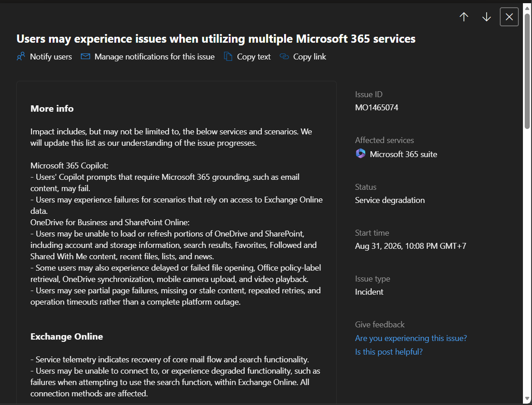Click the 'Start time' label

[x=372, y=233]
